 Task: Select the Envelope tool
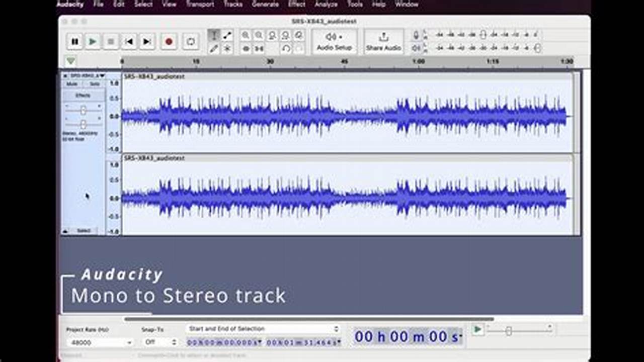(227, 35)
